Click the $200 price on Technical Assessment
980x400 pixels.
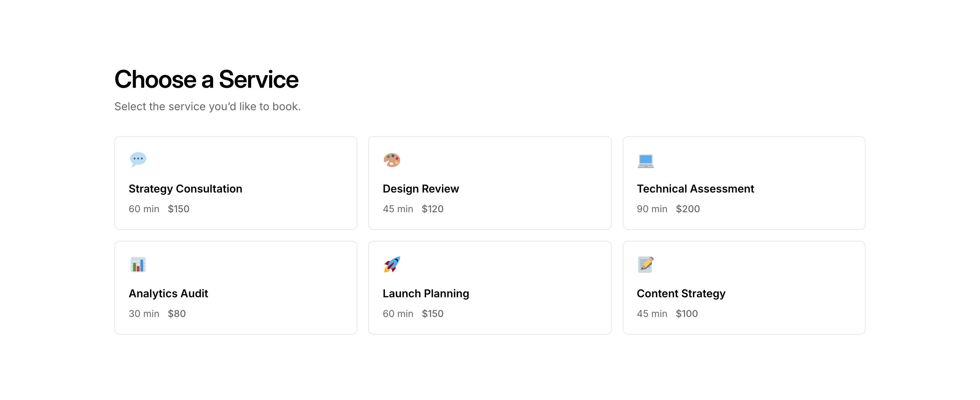coord(687,209)
